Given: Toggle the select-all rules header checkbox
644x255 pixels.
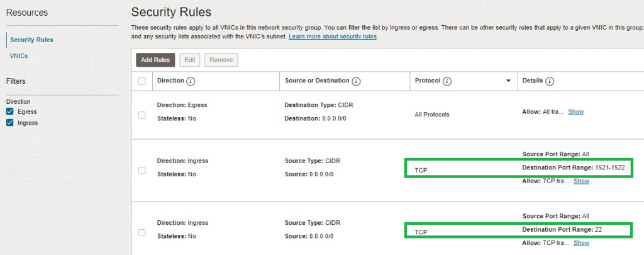Looking at the screenshot, I should (142, 81).
